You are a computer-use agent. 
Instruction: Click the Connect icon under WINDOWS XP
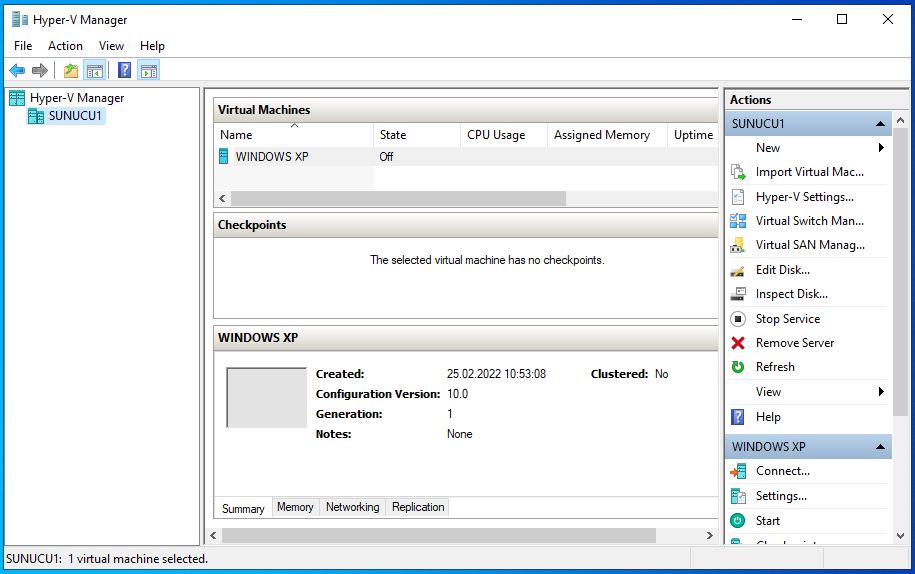(x=738, y=471)
